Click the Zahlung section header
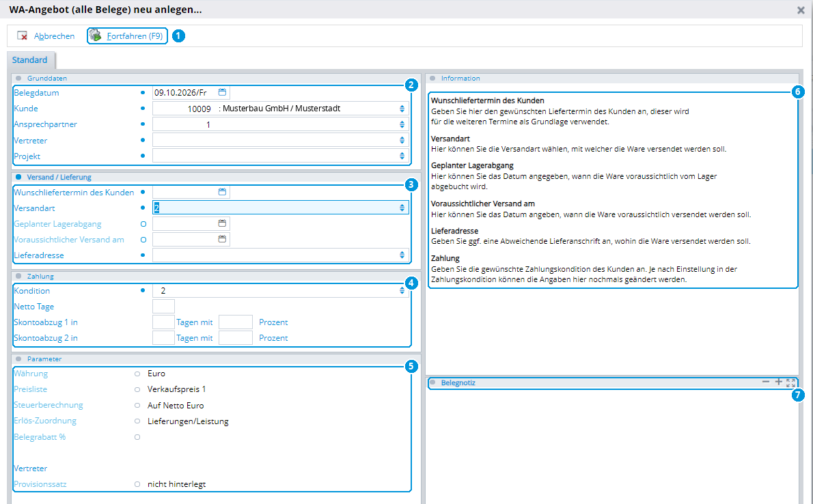This screenshot has width=813, height=504. click(216, 276)
